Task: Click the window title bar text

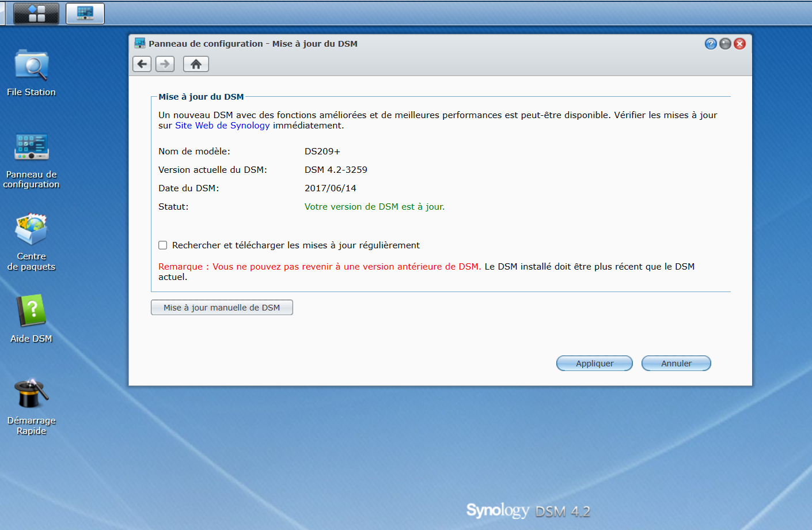Action: [253, 44]
